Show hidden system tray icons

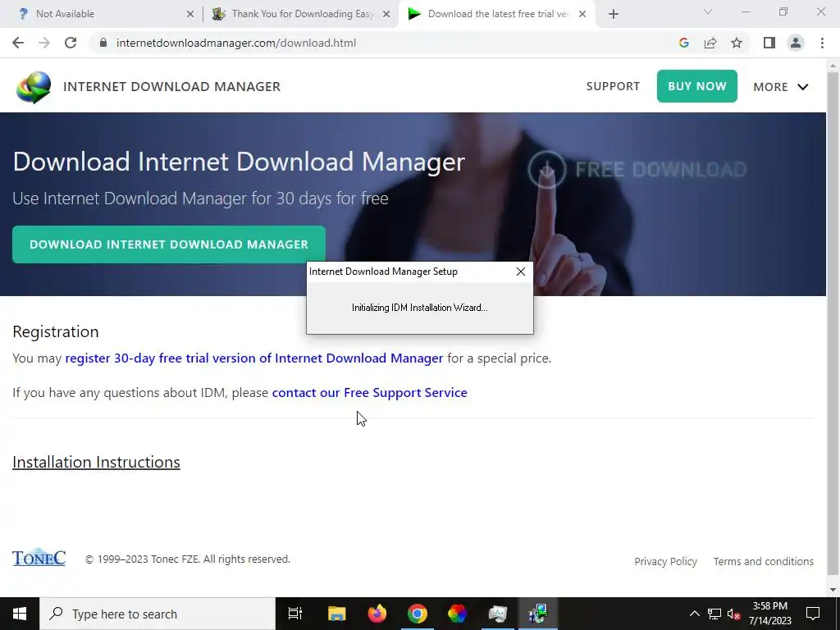point(694,614)
